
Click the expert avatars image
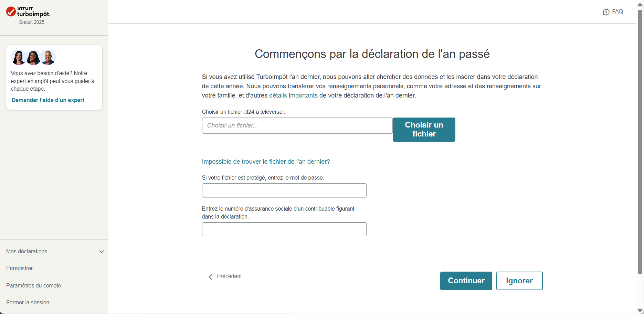pyautogui.click(x=33, y=58)
